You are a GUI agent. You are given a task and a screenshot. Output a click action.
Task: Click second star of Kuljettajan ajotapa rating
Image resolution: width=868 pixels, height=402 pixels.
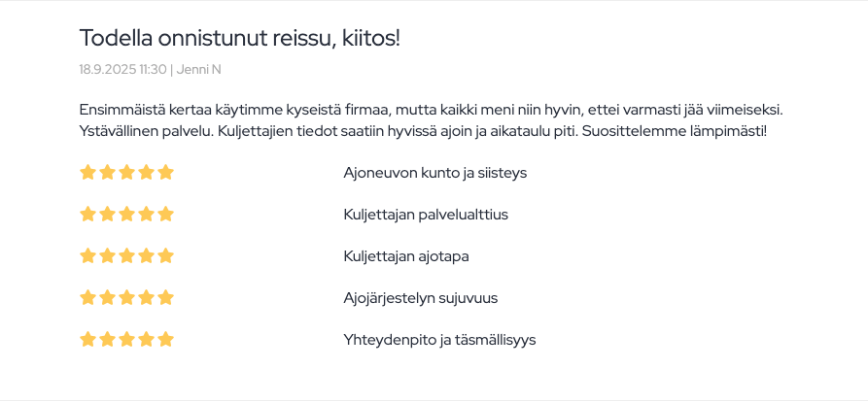[x=107, y=256]
